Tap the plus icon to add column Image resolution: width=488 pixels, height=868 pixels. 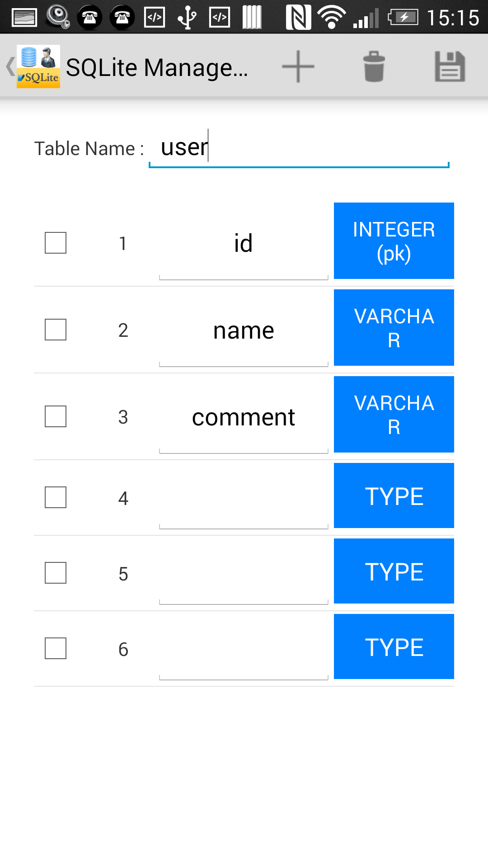(298, 67)
